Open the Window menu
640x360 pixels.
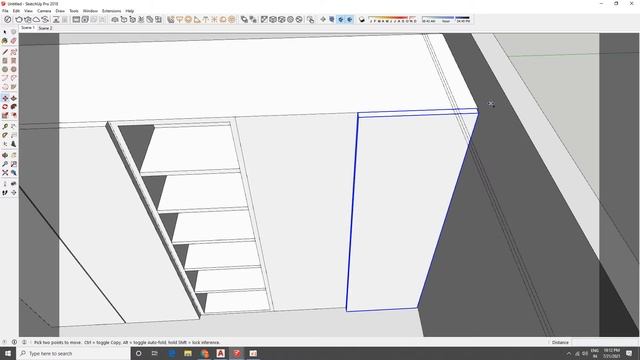[90, 11]
